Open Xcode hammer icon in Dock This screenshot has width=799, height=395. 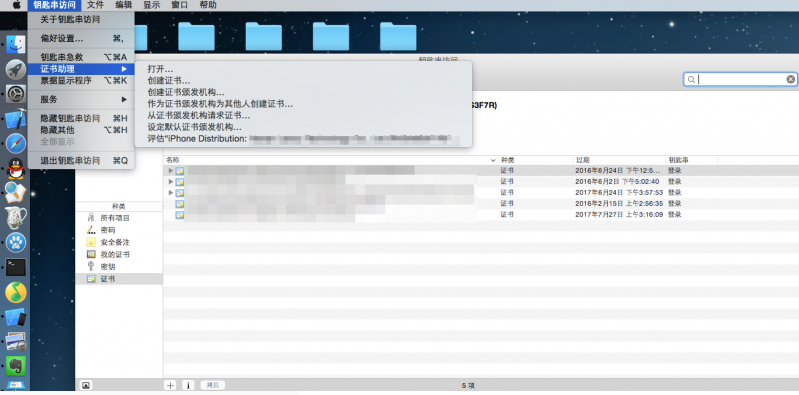[x=16, y=119]
